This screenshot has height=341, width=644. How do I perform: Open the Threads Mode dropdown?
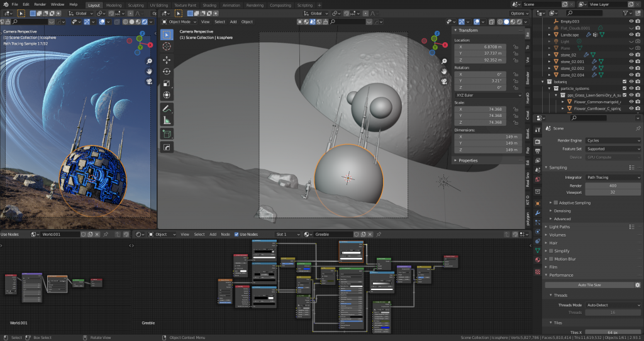click(x=612, y=304)
